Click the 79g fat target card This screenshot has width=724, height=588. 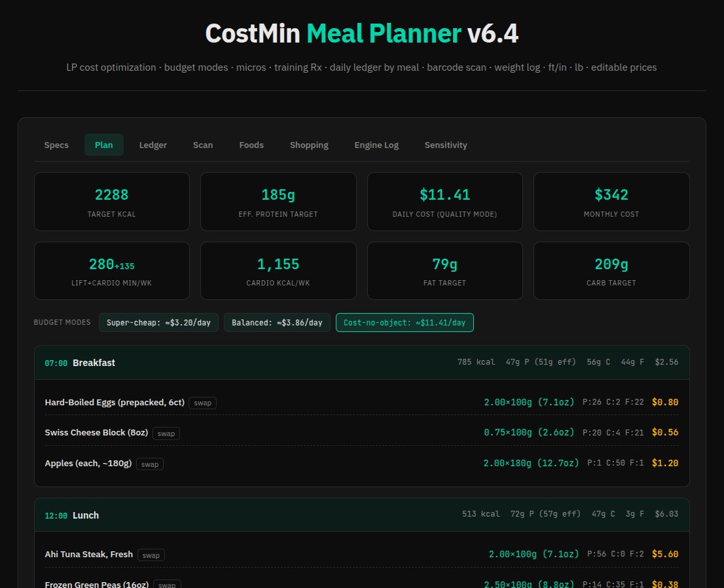pos(444,270)
